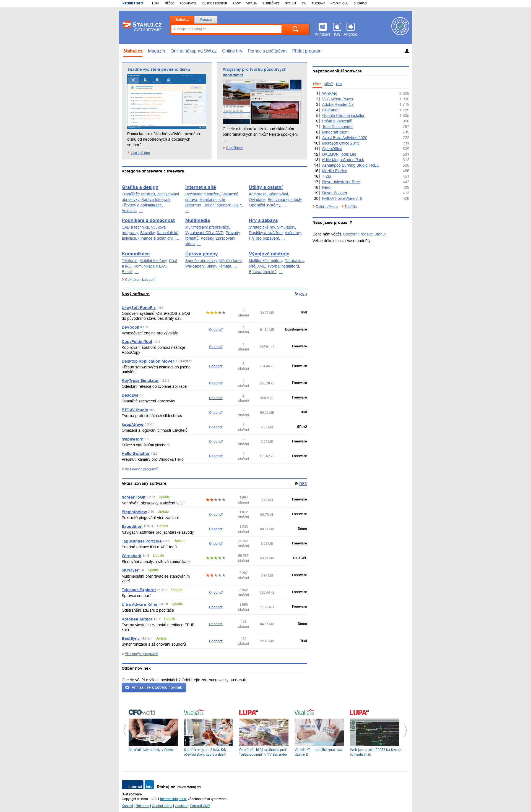Open disk cleaning tip screenshot thumbnail

pyautogui.click(x=167, y=101)
